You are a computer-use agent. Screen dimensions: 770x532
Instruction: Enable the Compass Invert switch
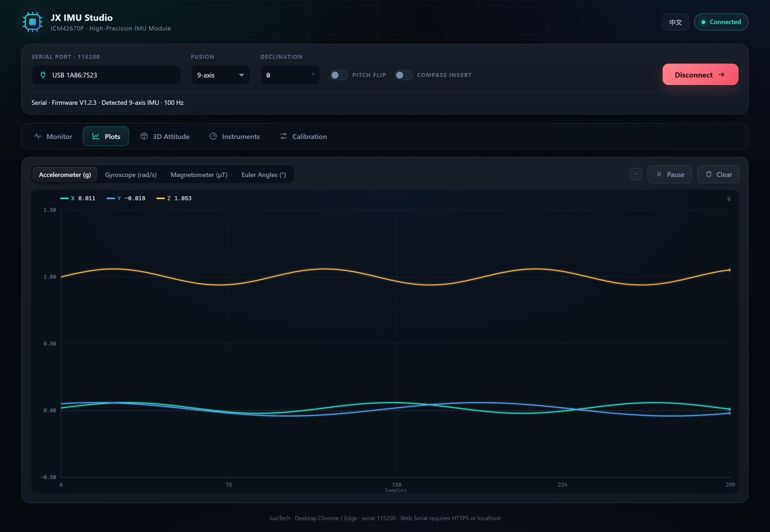[x=403, y=75]
